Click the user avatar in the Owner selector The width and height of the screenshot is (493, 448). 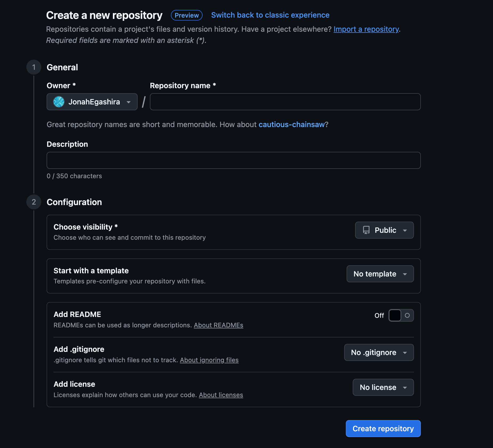click(59, 102)
